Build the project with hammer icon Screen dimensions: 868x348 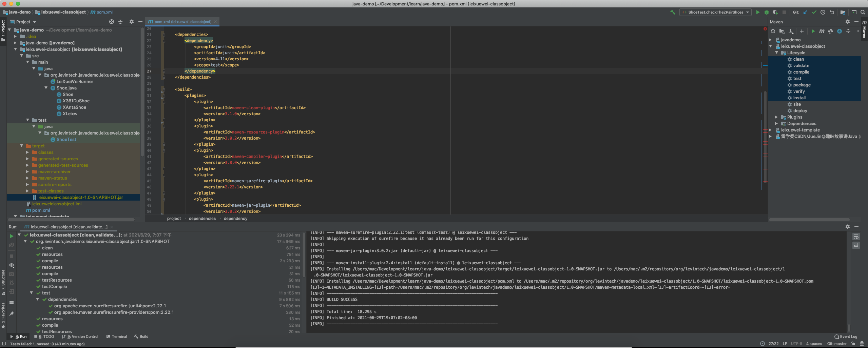pos(673,12)
